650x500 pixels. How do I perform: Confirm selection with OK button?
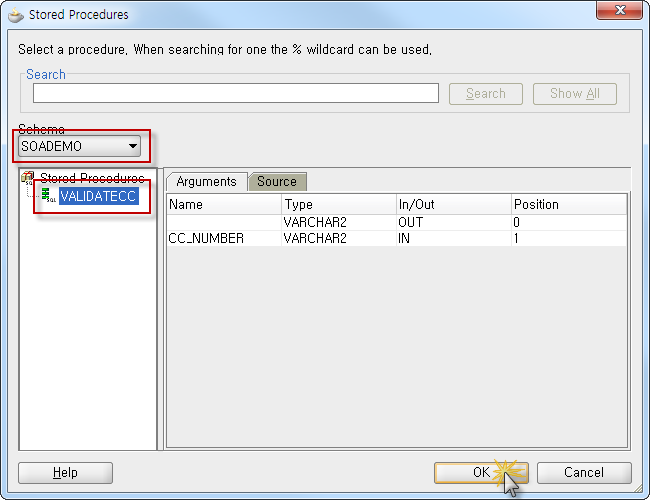coord(481,473)
